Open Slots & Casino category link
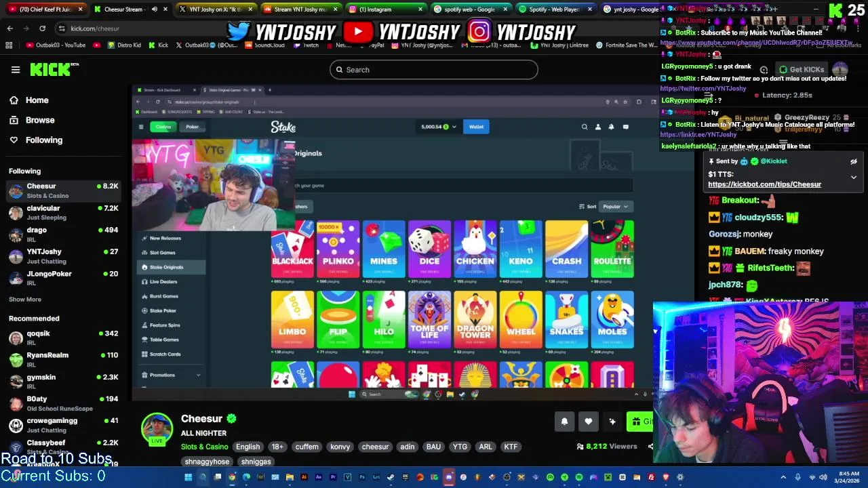 click(204, 447)
